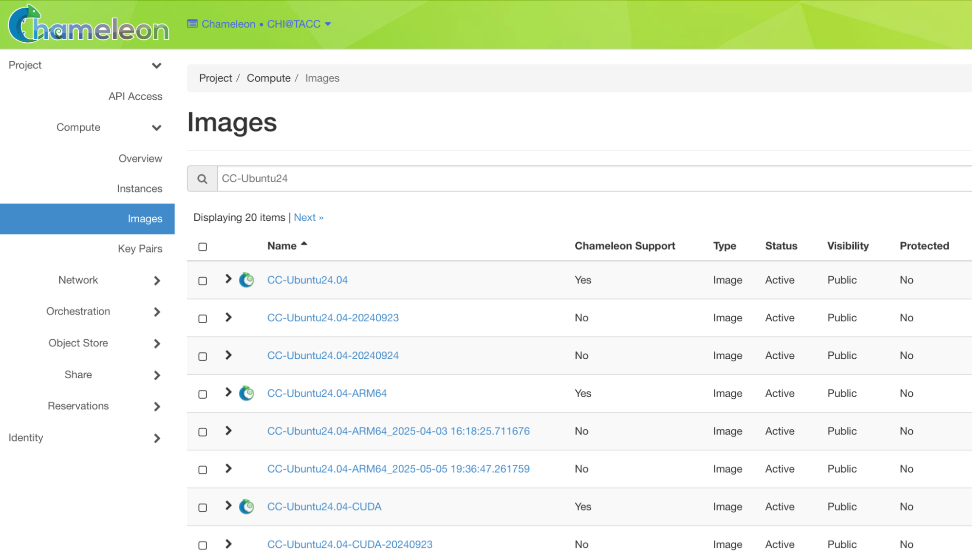
Task: Click the Protected column header
Action: pyautogui.click(x=924, y=246)
